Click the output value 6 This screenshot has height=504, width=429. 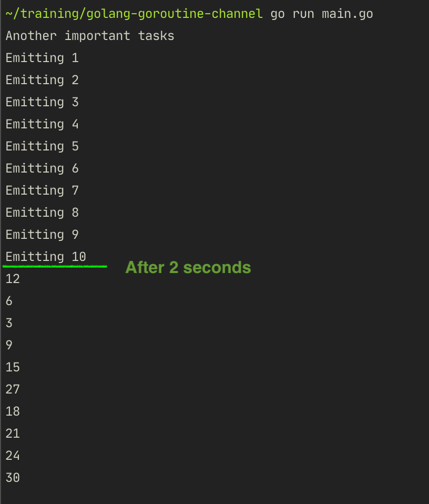tap(9, 301)
